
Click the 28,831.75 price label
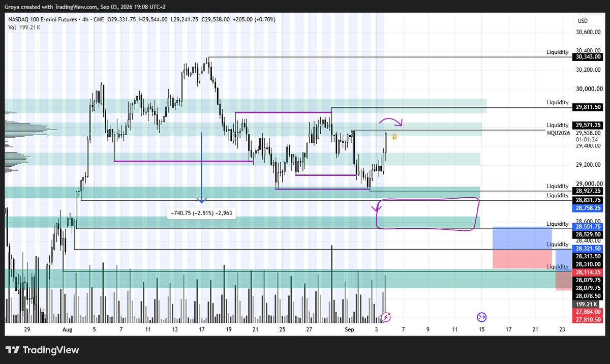tap(588, 200)
